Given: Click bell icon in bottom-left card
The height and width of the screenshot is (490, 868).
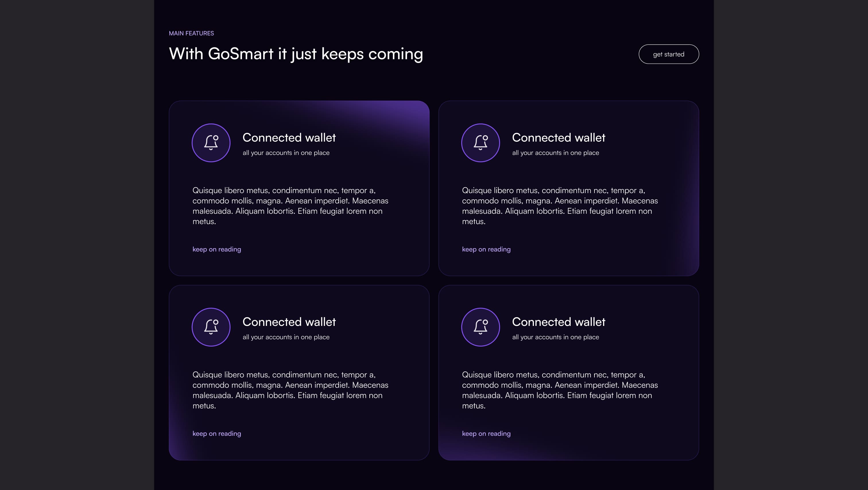Looking at the screenshot, I should (x=211, y=327).
